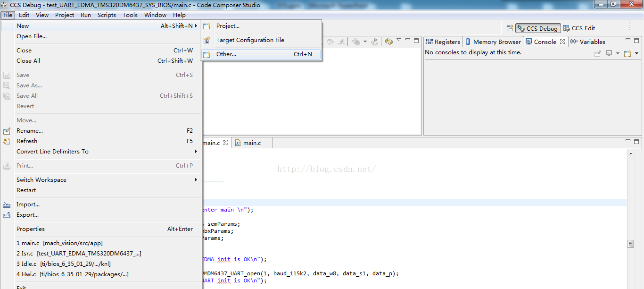644x289 pixels.
Task: Click the CCS Debug perspective button
Action: pyautogui.click(x=538, y=28)
